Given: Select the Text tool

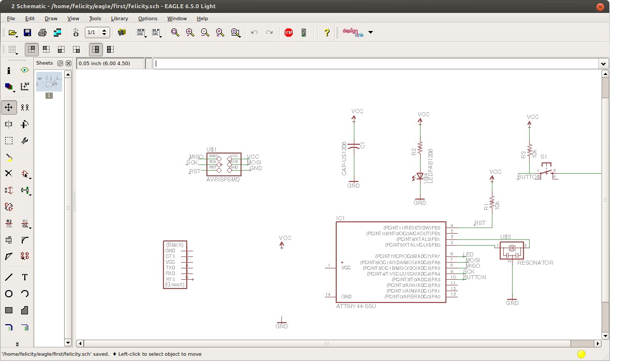Looking at the screenshot, I should [x=24, y=277].
